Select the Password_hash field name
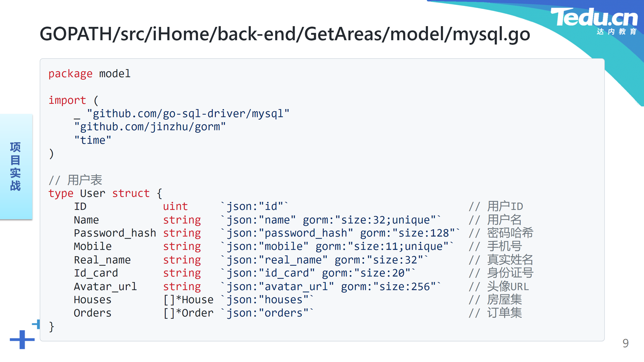The height and width of the screenshot is (362, 644). point(115,233)
